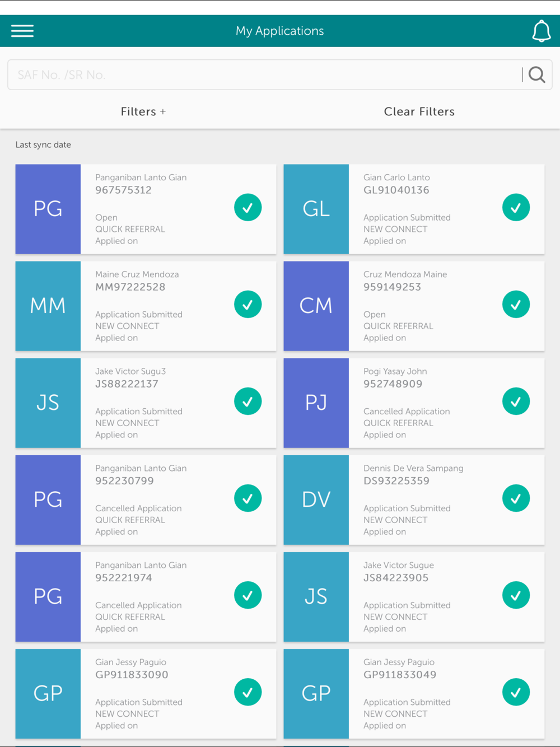The image size is (560, 747).
Task: Tap green checkmark for application 967575312
Action: (x=248, y=207)
